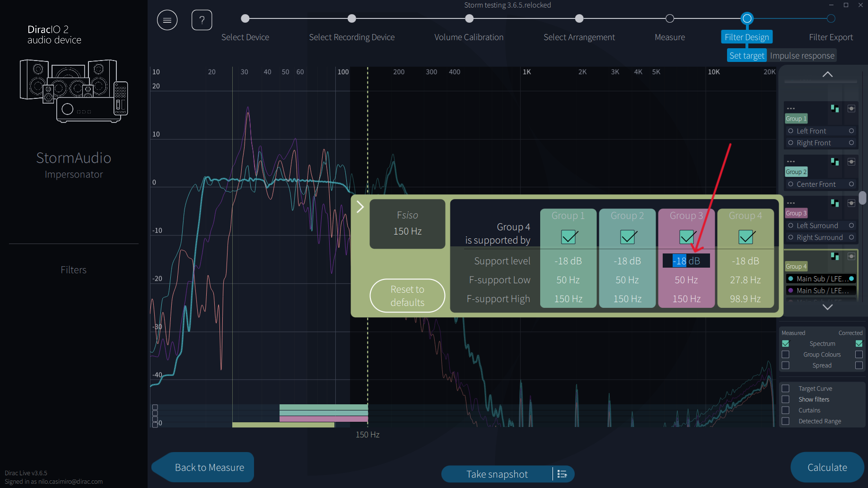The image size is (868, 488).
Task: Click Take snapshot button
Action: coord(497,474)
